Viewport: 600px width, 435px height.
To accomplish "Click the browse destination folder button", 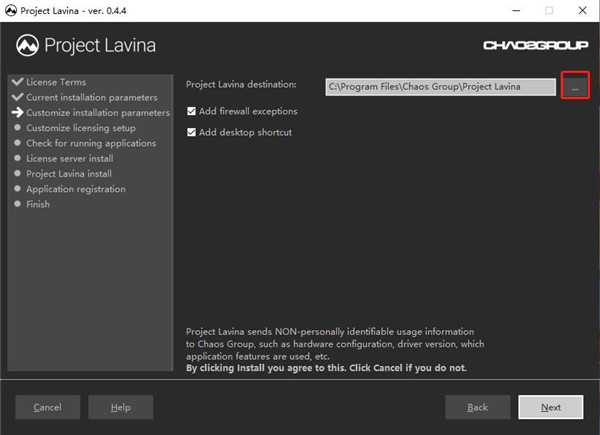I will click(575, 87).
